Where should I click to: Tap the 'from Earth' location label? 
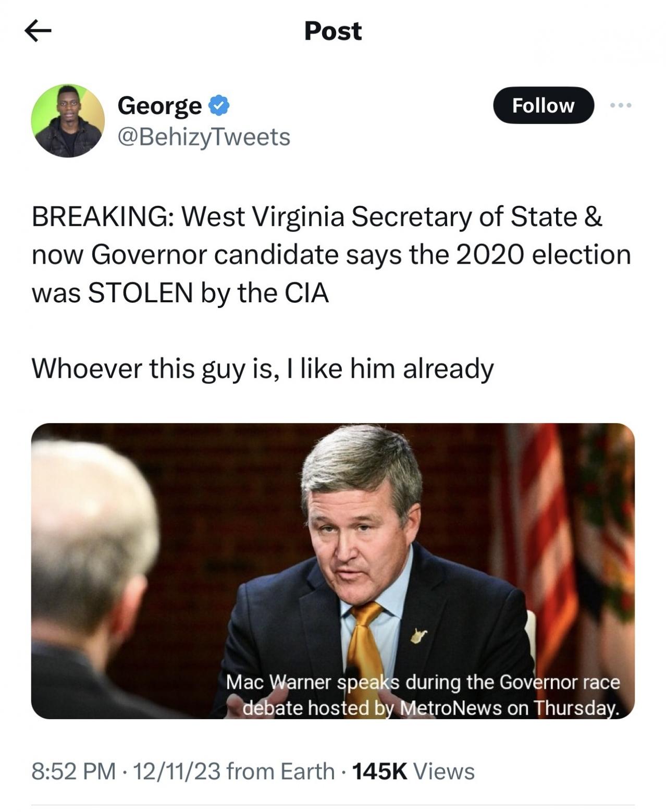281,771
